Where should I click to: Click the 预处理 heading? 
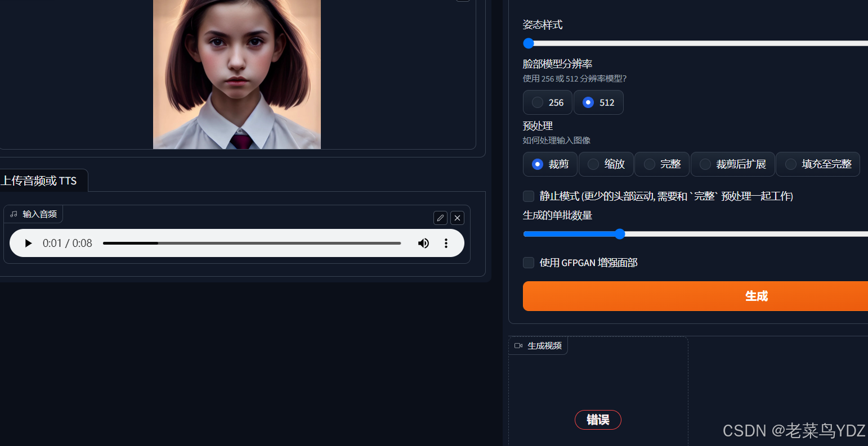pyautogui.click(x=538, y=126)
